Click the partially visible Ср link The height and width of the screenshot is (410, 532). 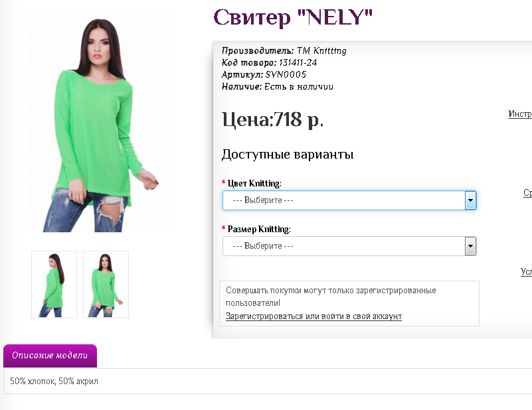point(527,193)
